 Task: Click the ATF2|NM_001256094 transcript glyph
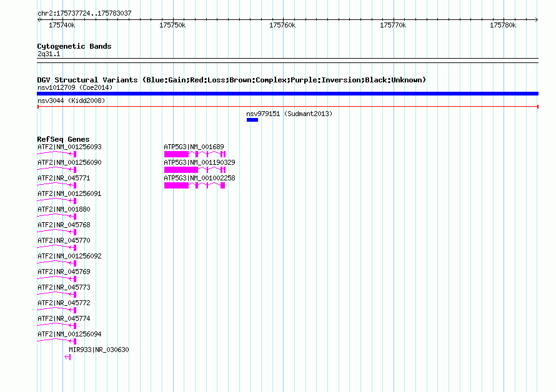point(57,341)
